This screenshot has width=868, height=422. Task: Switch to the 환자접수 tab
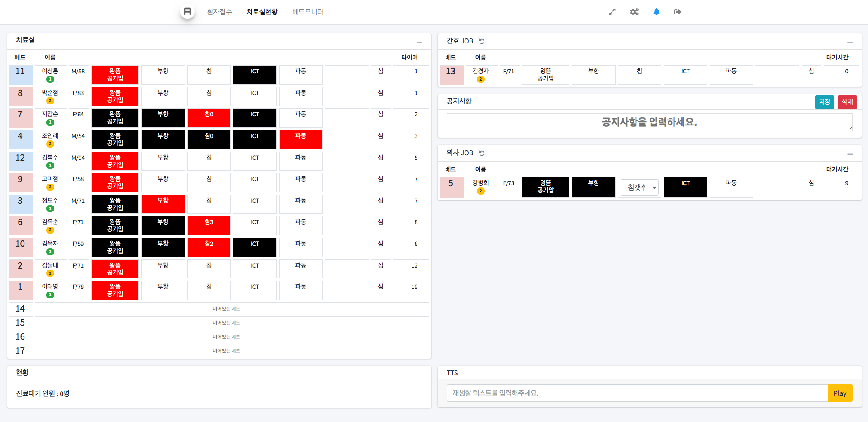click(x=219, y=12)
